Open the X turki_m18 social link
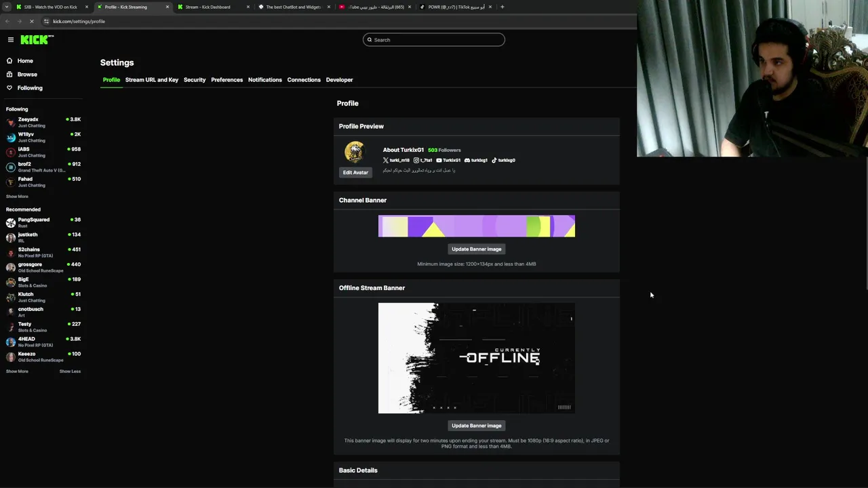The height and width of the screenshot is (488, 868). click(396, 161)
